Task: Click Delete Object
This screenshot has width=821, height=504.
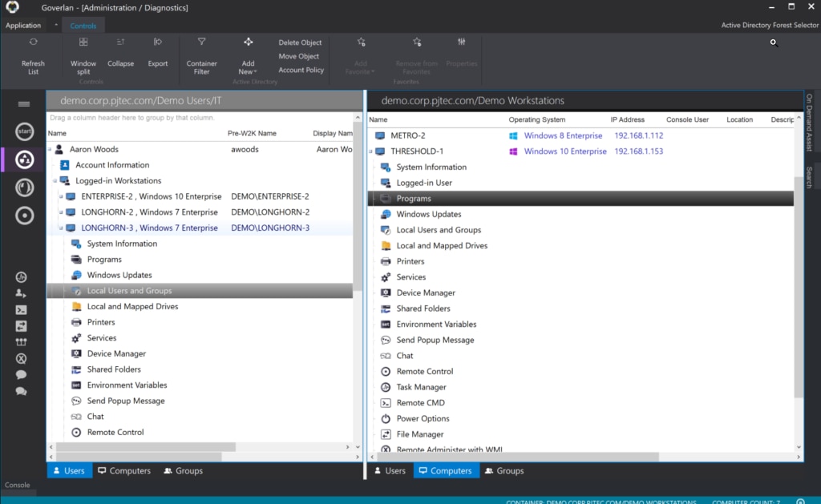Action: click(300, 42)
